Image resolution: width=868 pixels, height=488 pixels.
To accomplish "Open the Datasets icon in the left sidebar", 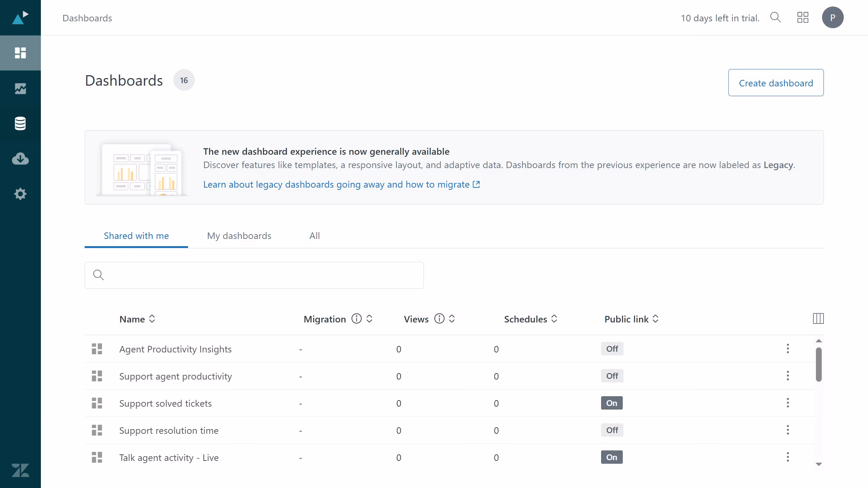I will tap(20, 123).
